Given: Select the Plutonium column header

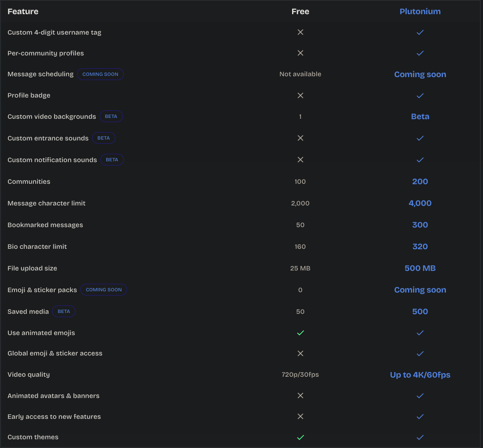Looking at the screenshot, I should (420, 11).
